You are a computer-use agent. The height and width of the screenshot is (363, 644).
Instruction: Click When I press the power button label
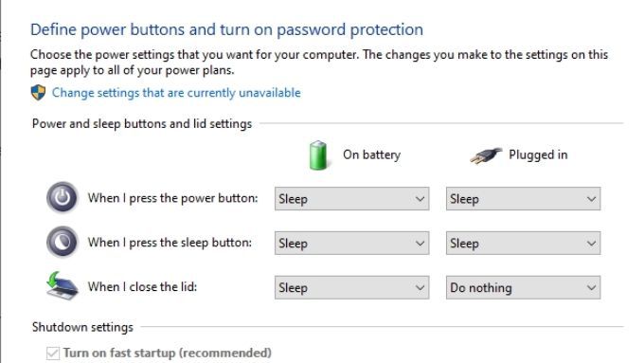pos(173,198)
